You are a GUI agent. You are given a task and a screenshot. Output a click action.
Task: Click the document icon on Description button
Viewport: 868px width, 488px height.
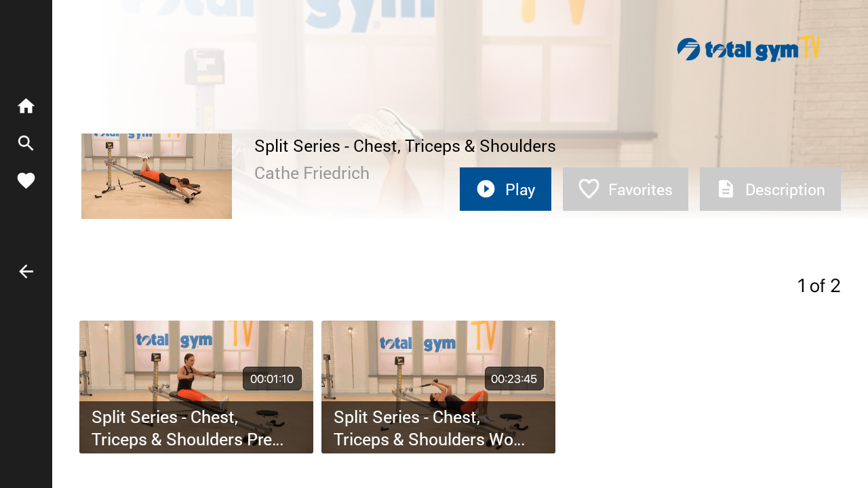[x=726, y=189]
